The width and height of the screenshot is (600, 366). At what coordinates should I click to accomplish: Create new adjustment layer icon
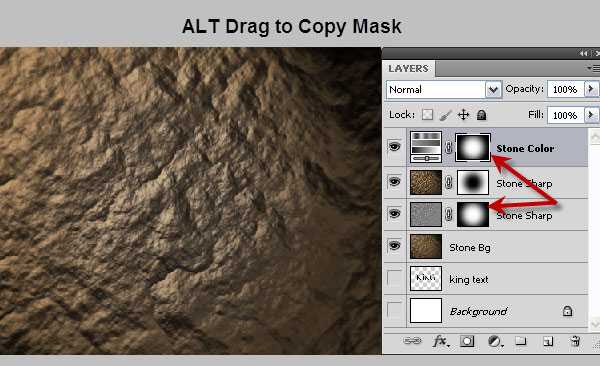(495, 341)
